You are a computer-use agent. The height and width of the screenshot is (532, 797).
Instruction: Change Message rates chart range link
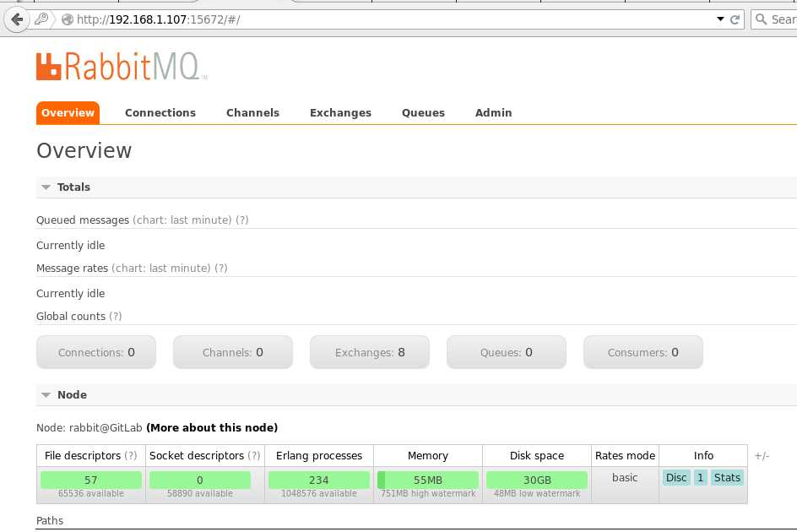point(160,268)
